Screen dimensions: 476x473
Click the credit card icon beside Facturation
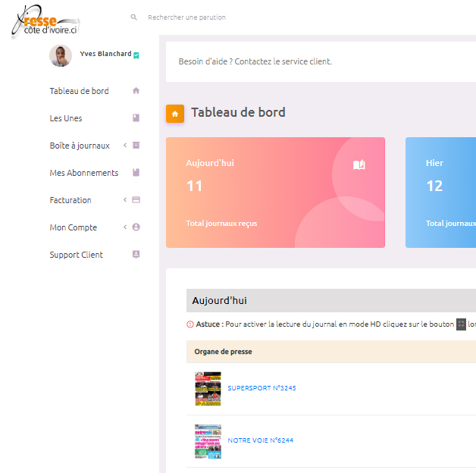(x=136, y=200)
